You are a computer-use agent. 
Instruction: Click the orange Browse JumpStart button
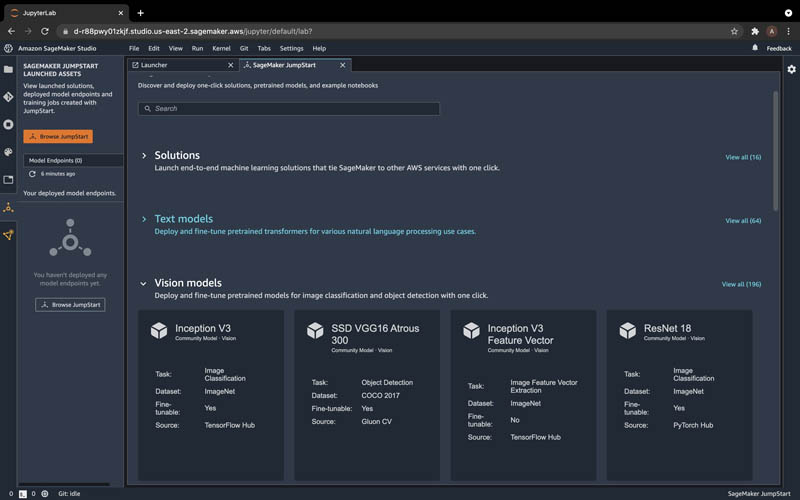click(x=58, y=137)
